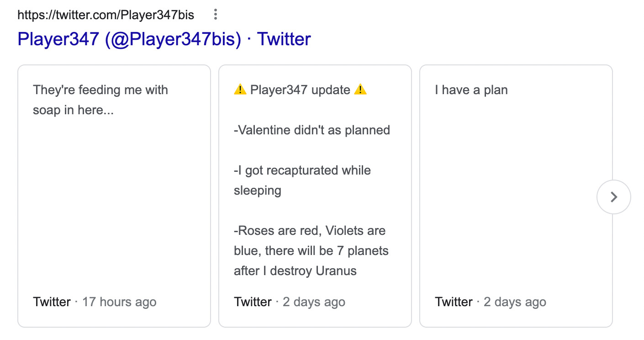The width and height of the screenshot is (644, 340).
Task: Click the '2 days ago' timestamp in the update card
Action: point(314,302)
